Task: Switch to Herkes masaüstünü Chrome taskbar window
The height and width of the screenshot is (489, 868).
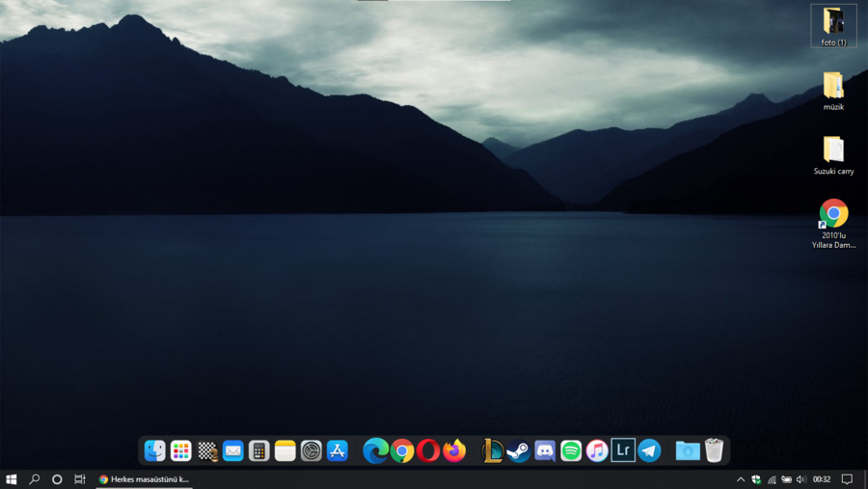Action: pyautogui.click(x=144, y=479)
